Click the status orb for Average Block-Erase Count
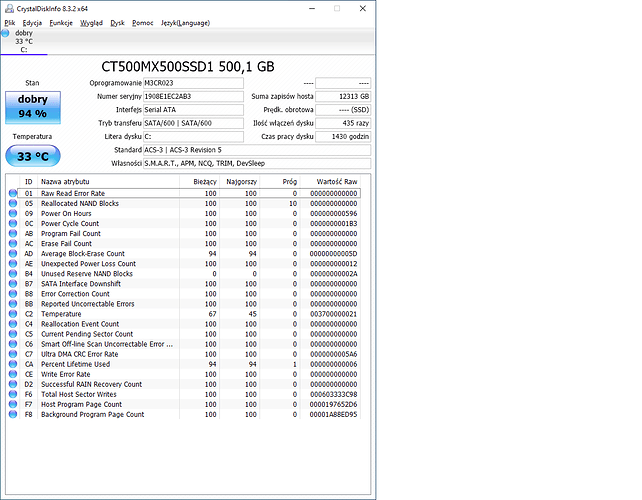This screenshot has height=500, width=642. click(13, 253)
